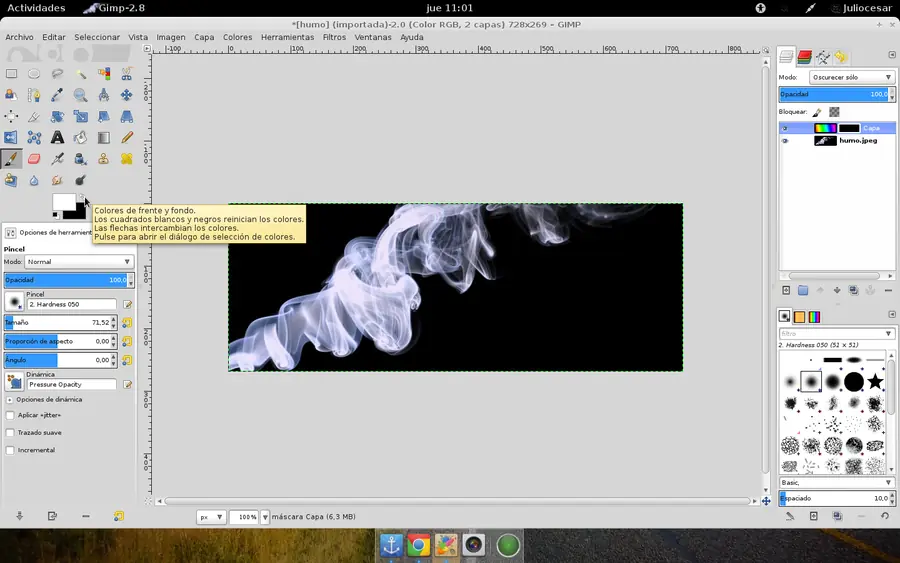Expand Opciones de dinámica section

(x=10, y=399)
